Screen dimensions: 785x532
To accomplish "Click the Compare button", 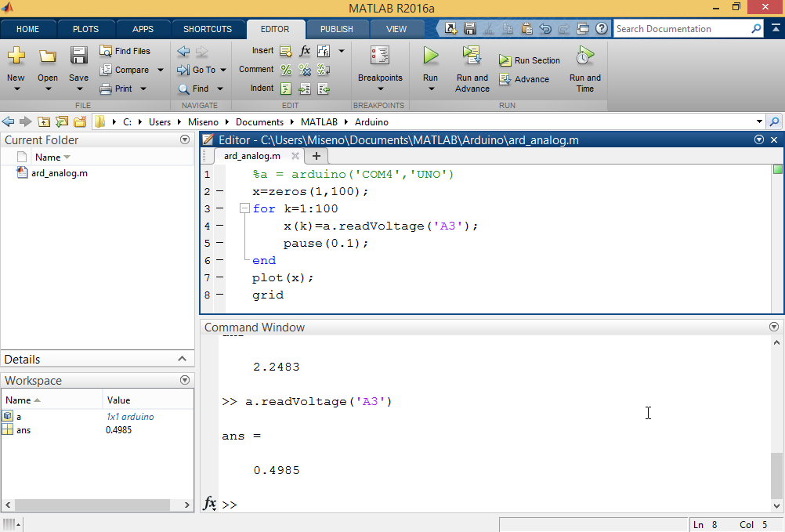I will [x=124, y=70].
